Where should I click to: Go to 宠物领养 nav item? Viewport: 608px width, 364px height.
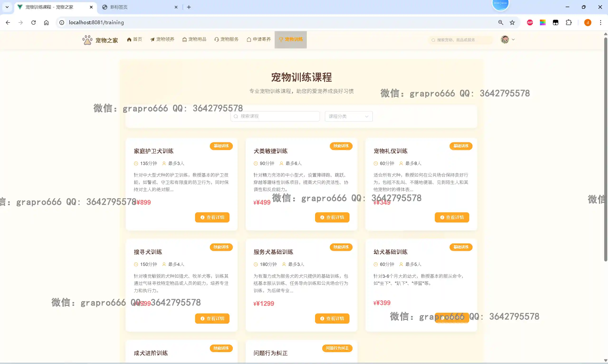[162, 39]
